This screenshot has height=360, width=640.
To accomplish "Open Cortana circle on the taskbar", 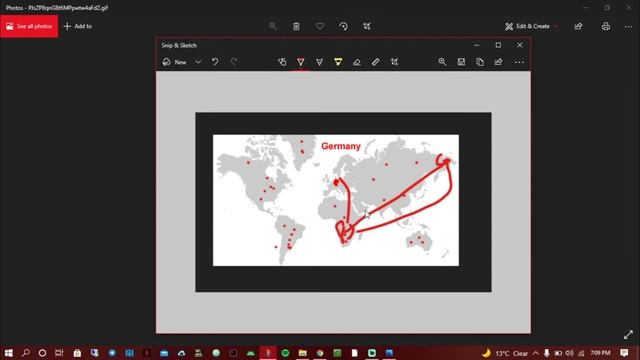I will (x=42, y=353).
